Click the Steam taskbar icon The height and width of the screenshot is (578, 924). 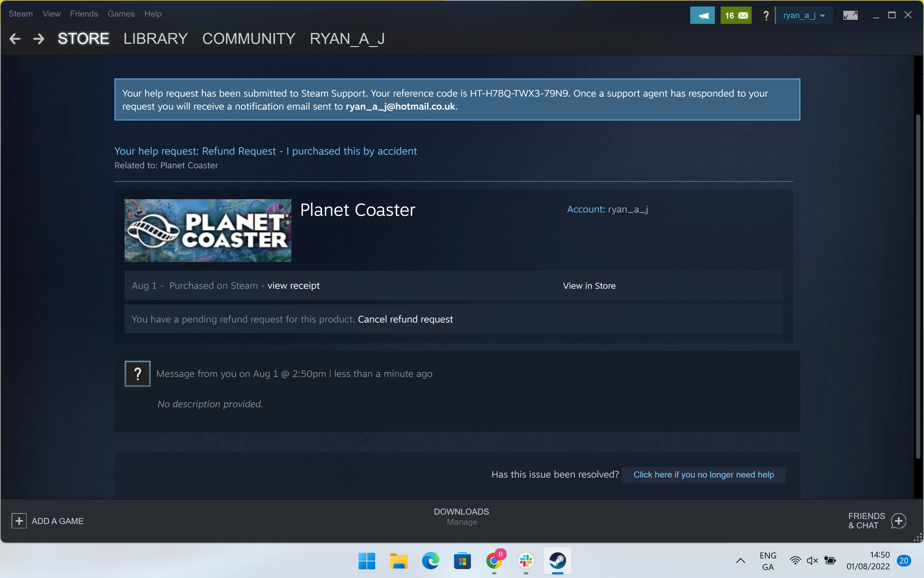coord(558,561)
